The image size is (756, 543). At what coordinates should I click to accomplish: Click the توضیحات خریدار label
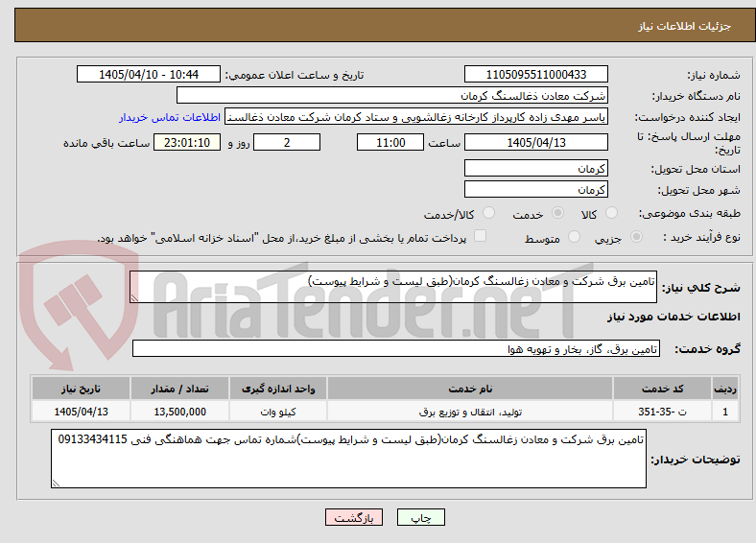[x=696, y=460]
